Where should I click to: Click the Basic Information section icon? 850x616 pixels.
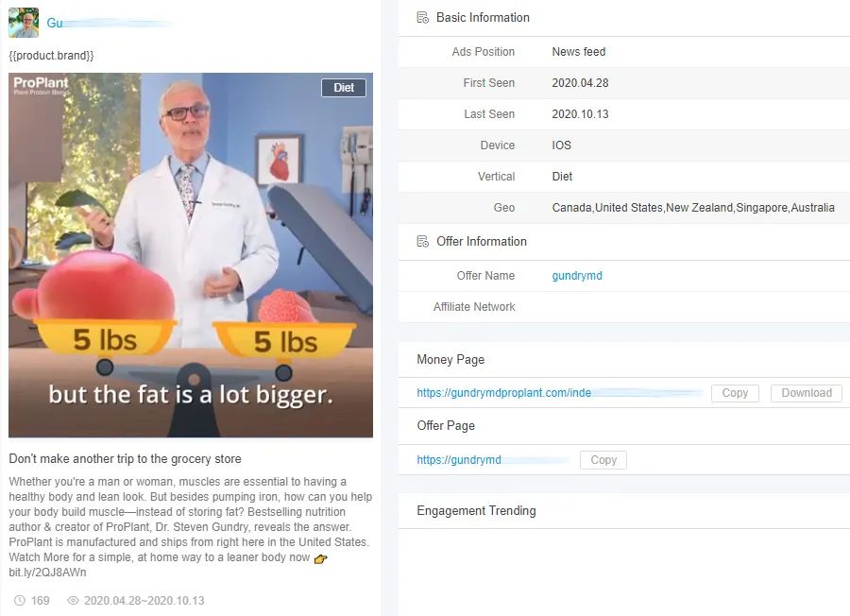[422, 17]
